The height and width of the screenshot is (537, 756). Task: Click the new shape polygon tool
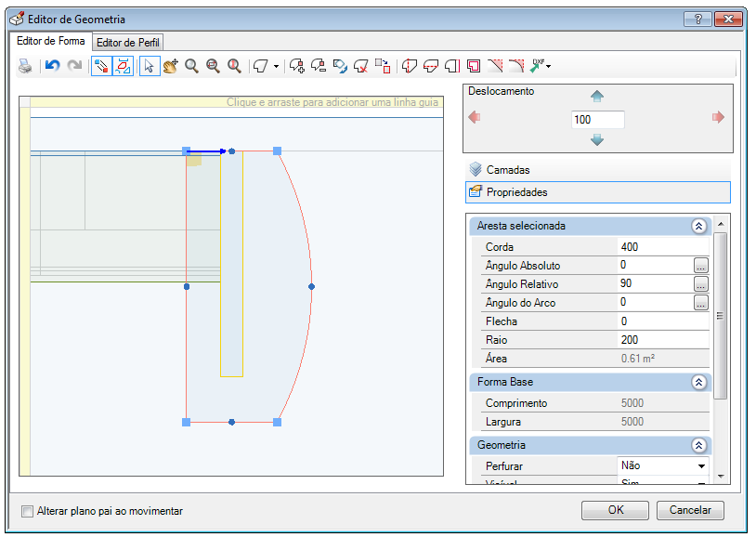click(261, 66)
